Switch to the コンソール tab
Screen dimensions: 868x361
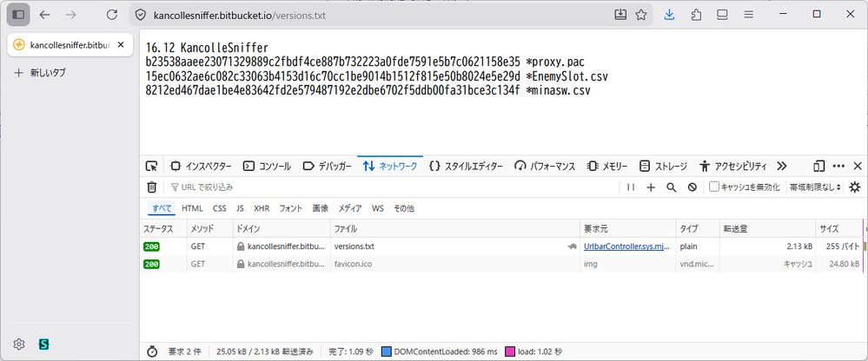(268, 166)
